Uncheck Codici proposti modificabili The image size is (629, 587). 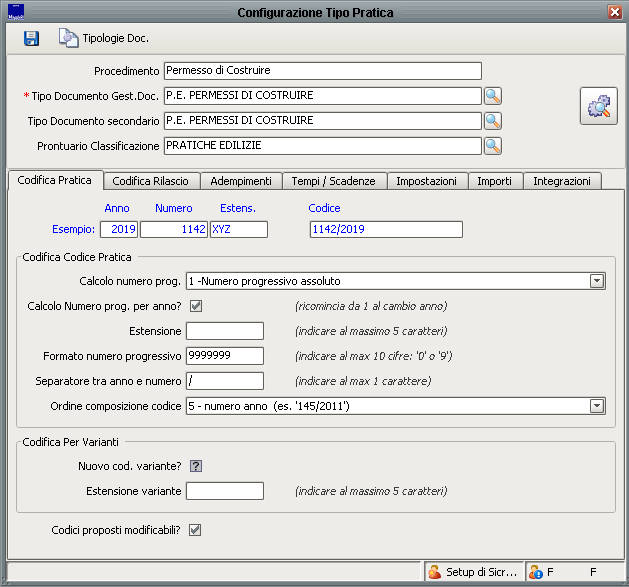tap(196, 530)
